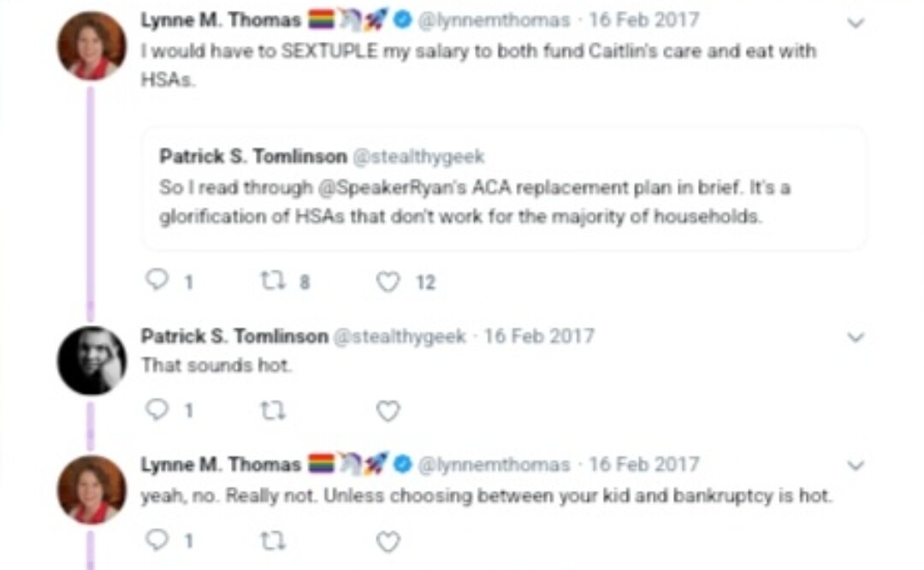Click Patrick S. Tomlinson's black-and-white avatar
This screenshot has width=924, height=570.
[x=92, y=360]
